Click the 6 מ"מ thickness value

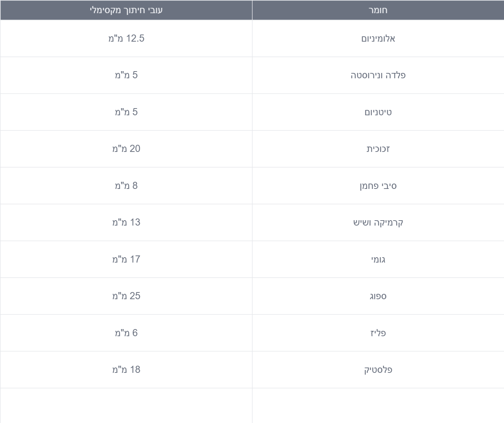126,333
